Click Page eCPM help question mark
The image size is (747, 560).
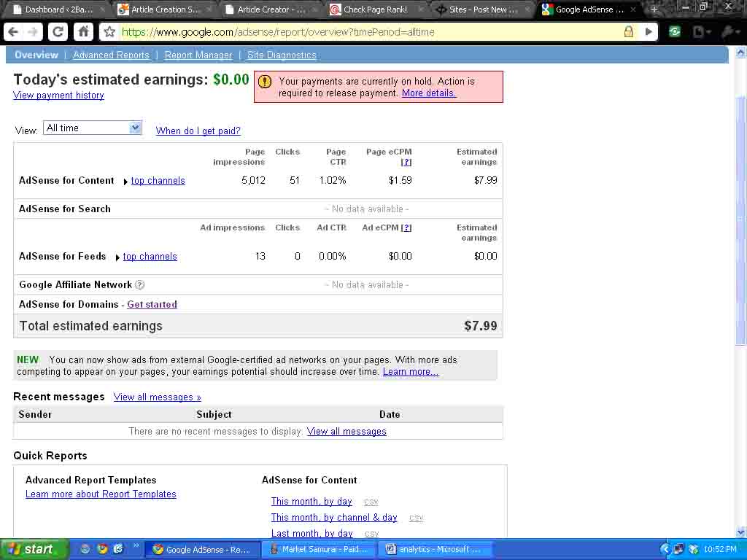coord(406,162)
